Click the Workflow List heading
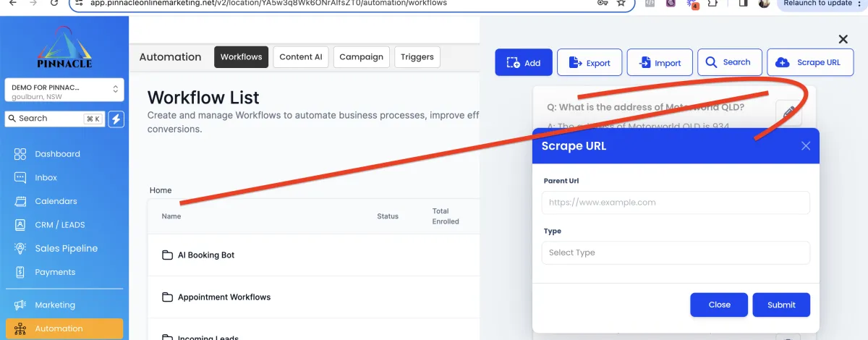The image size is (868, 340). (x=203, y=98)
